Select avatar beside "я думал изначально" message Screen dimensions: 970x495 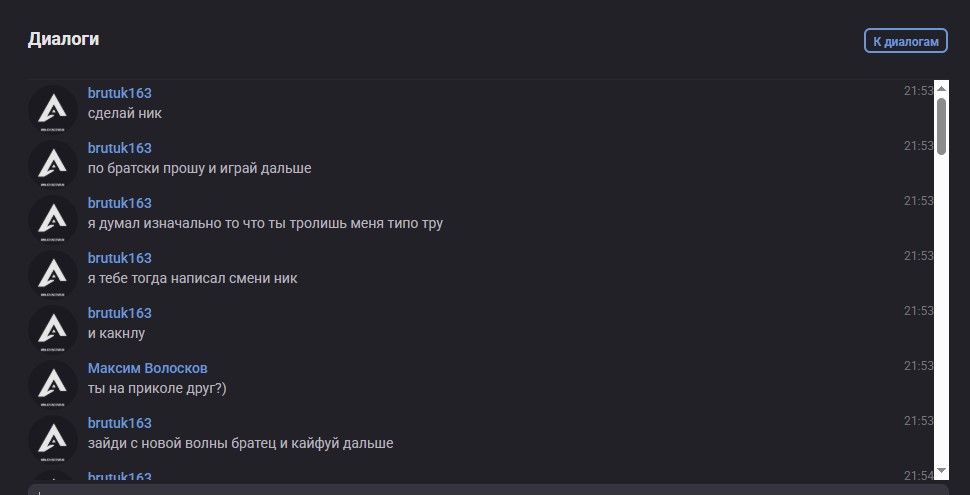pyautogui.click(x=53, y=220)
